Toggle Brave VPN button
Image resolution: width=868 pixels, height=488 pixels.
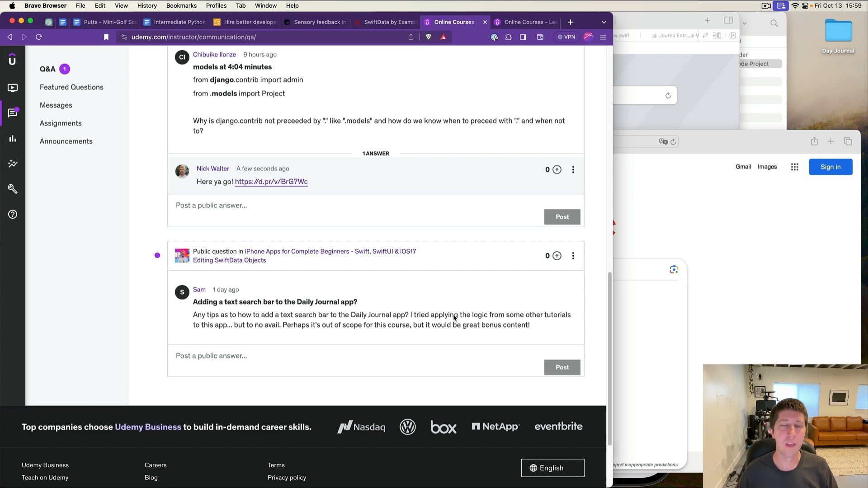point(566,37)
